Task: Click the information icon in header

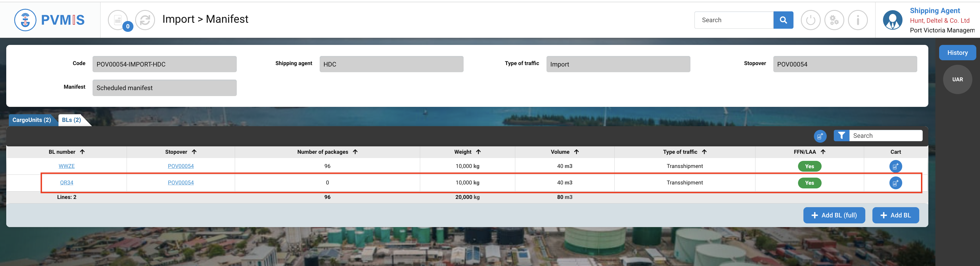Action: point(857,20)
